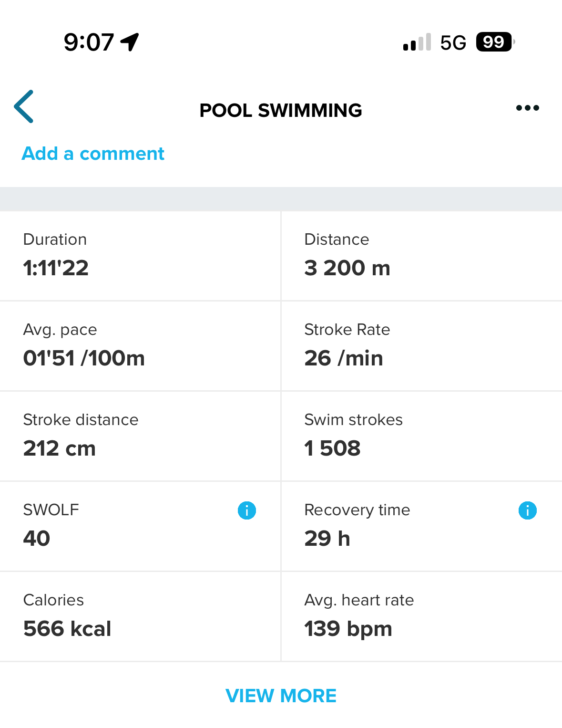Image resolution: width=562 pixels, height=728 pixels.
Task: Expand stats with VIEW MORE
Action: coord(281,696)
